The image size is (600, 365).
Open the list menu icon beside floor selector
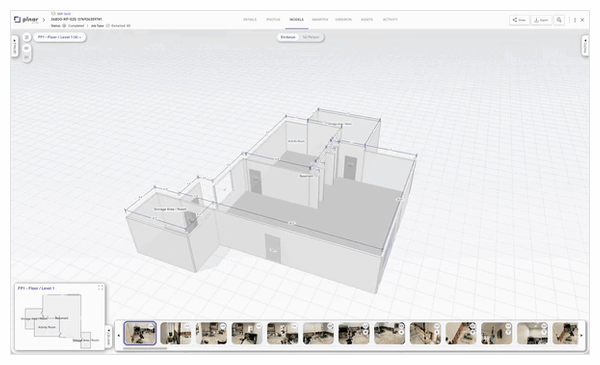(26, 37)
